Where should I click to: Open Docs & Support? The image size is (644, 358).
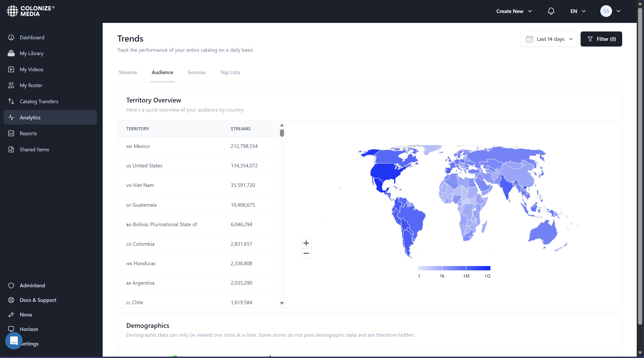pos(38,300)
